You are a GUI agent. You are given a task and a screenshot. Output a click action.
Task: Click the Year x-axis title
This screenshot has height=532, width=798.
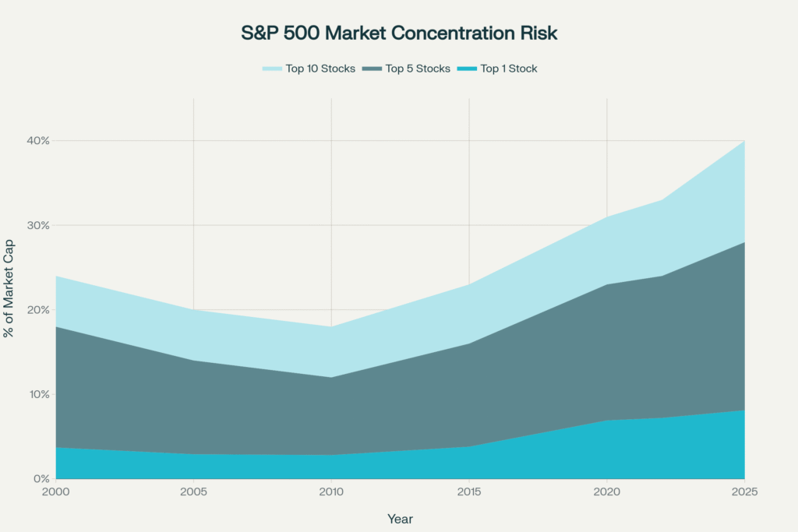point(400,518)
